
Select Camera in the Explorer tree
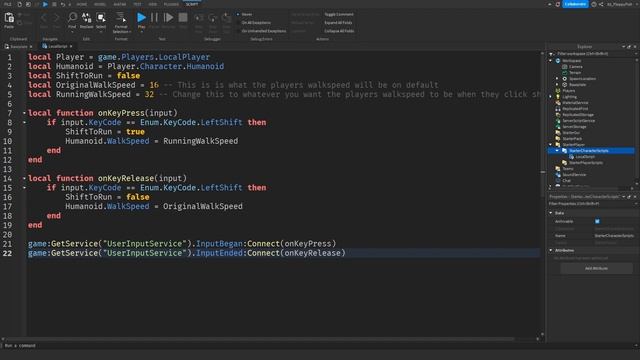point(576,67)
